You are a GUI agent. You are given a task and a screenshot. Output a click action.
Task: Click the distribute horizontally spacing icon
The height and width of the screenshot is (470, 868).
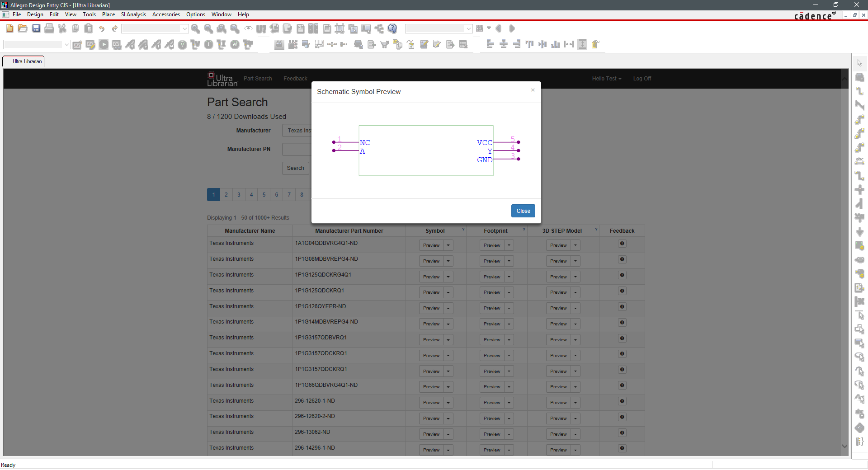point(569,44)
